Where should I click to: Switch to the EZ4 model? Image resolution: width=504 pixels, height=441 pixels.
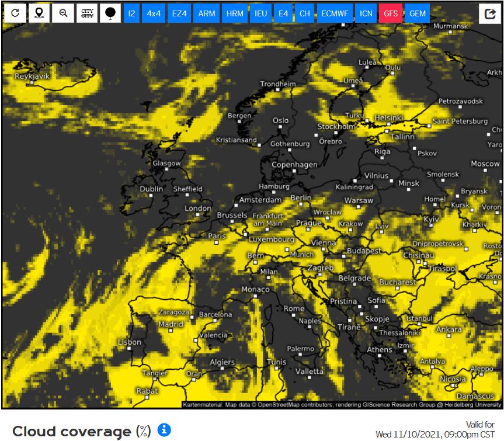click(180, 13)
